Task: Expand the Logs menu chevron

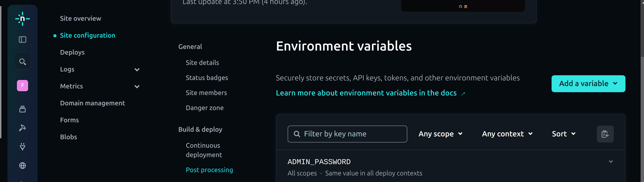Action: pos(137,70)
